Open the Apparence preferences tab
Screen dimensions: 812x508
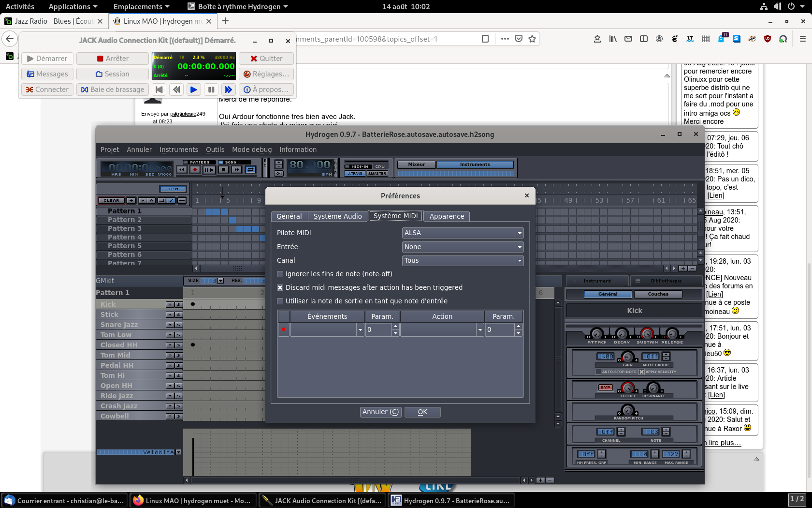point(447,216)
